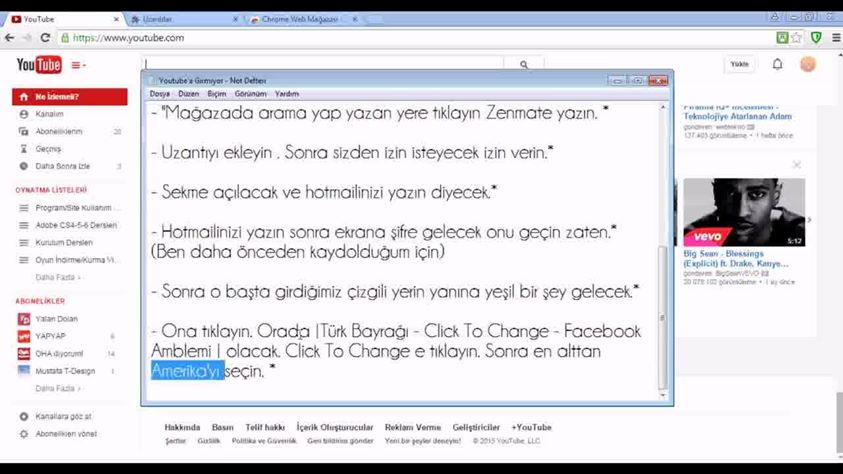Screen dimensions: 843x474
Task: Click the highlighted word Amerika'yı
Action: (x=187, y=371)
